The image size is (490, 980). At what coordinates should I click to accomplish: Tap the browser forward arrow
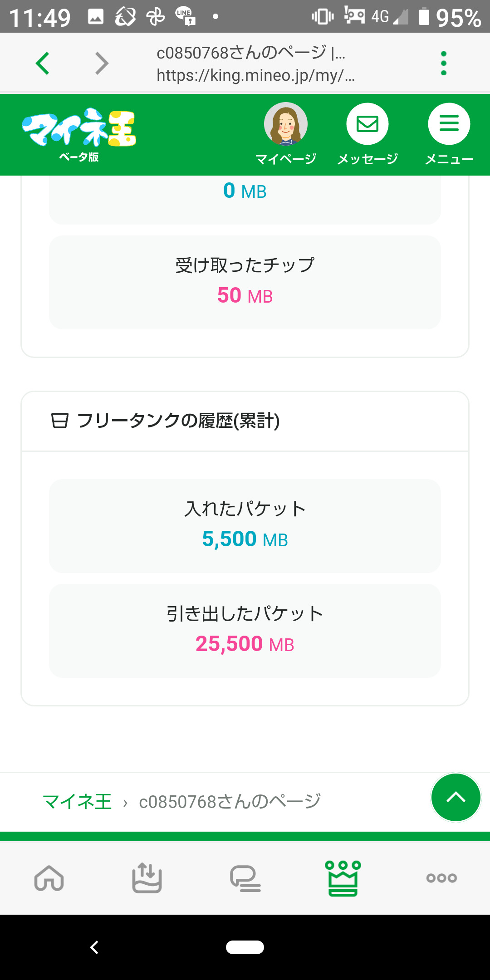click(x=102, y=63)
